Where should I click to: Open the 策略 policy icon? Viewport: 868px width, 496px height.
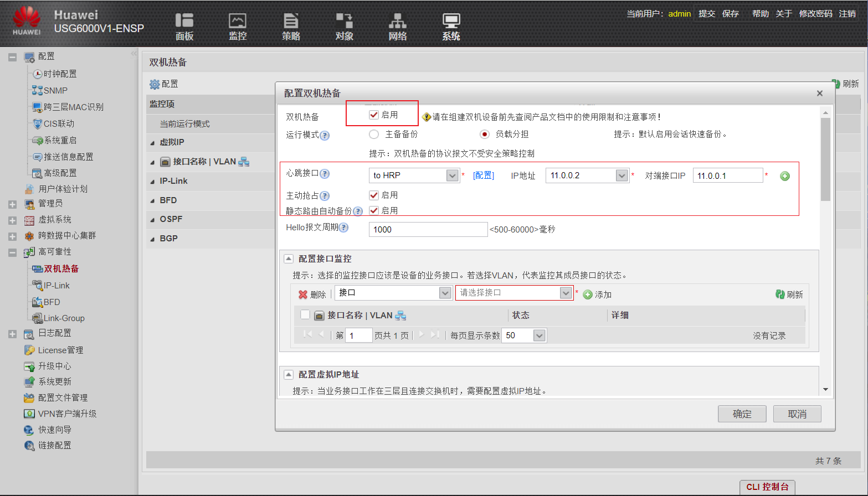291,26
